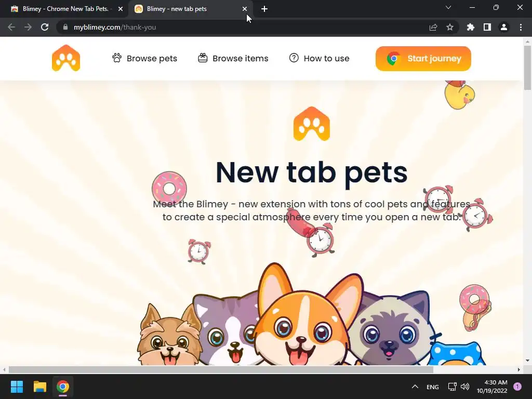Click the yellow rubber duck in the corner
The width and height of the screenshot is (532, 399).
pyautogui.click(x=459, y=95)
